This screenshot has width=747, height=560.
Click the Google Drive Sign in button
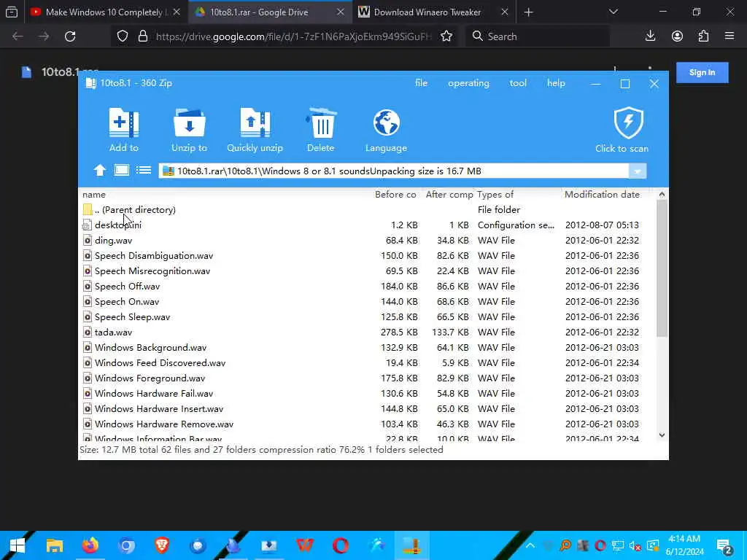703,72
